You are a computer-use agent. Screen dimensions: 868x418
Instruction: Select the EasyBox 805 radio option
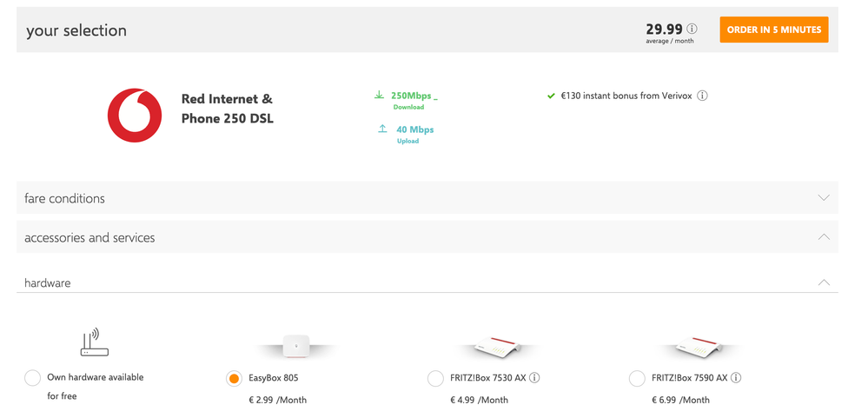(x=234, y=378)
